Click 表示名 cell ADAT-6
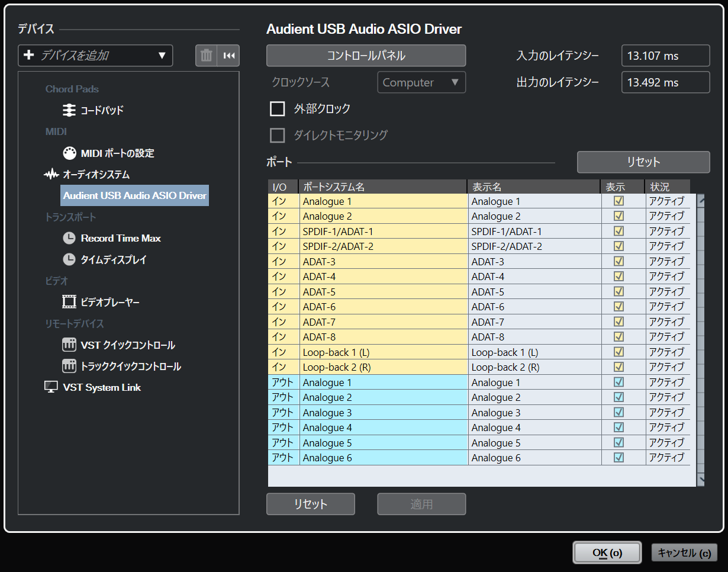Screen dimensions: 728x572 pos(534,307)
